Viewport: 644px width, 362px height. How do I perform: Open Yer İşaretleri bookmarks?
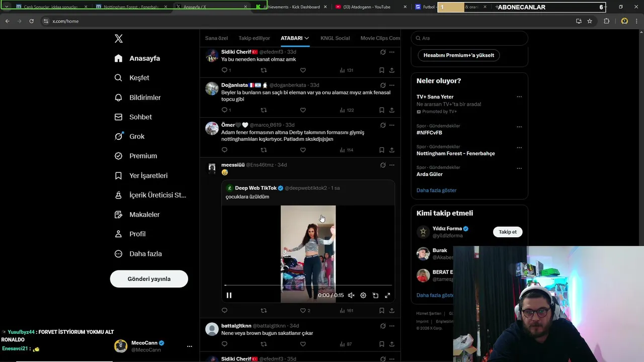[141, 175]
